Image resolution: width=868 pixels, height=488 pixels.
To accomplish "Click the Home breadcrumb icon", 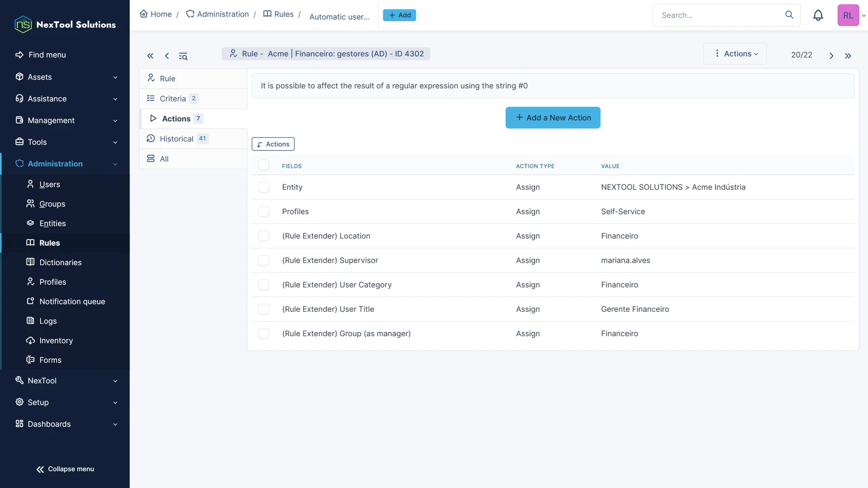I will point(144,14).
